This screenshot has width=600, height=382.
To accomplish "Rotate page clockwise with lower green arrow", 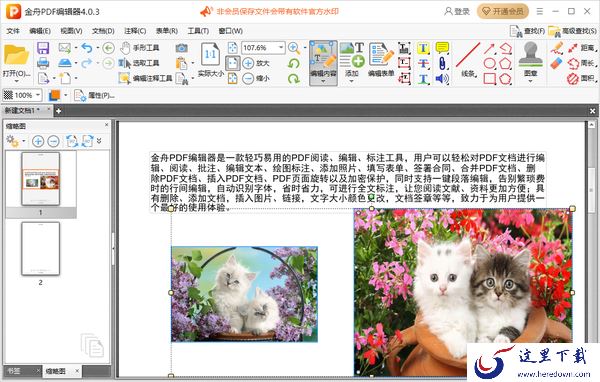I will click(x=294, y=79).
